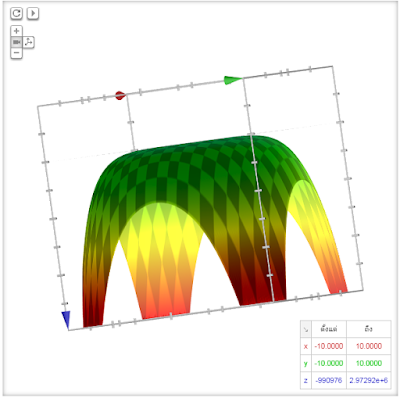Select the camera rotate mode icon
Viewport: 400px width, 398px height.
(16, 42)
